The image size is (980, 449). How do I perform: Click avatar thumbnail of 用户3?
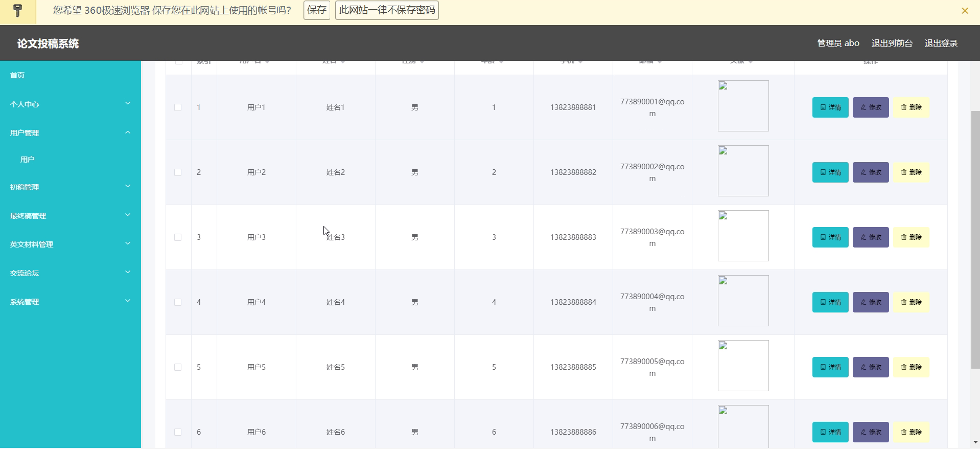click(x=743, y=236)
